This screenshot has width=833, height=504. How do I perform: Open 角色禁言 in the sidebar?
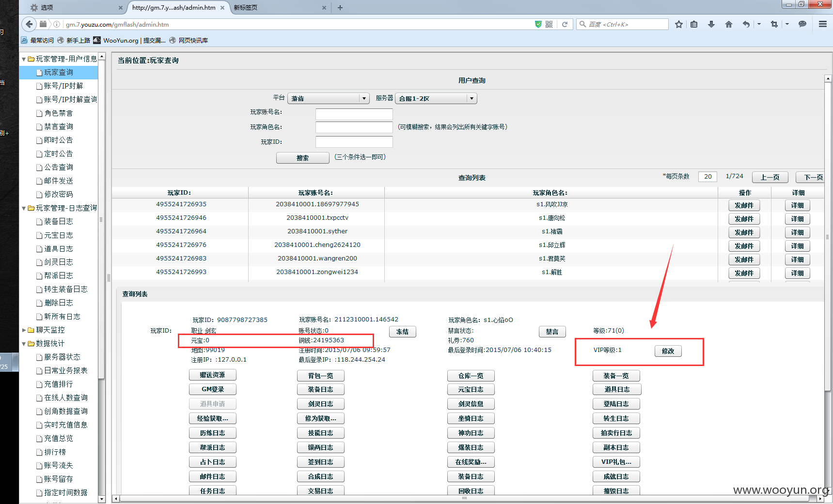pos(59,113)
